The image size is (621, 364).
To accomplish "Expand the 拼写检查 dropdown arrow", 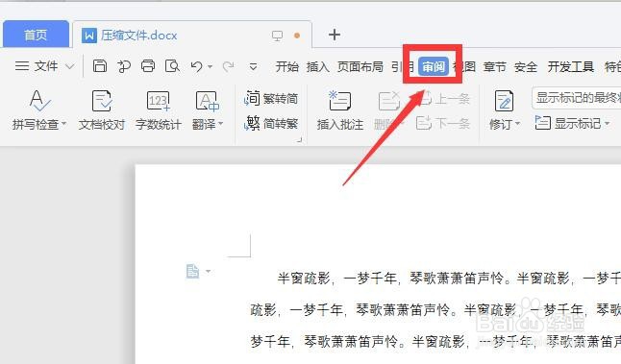I will tap(63, 124).
